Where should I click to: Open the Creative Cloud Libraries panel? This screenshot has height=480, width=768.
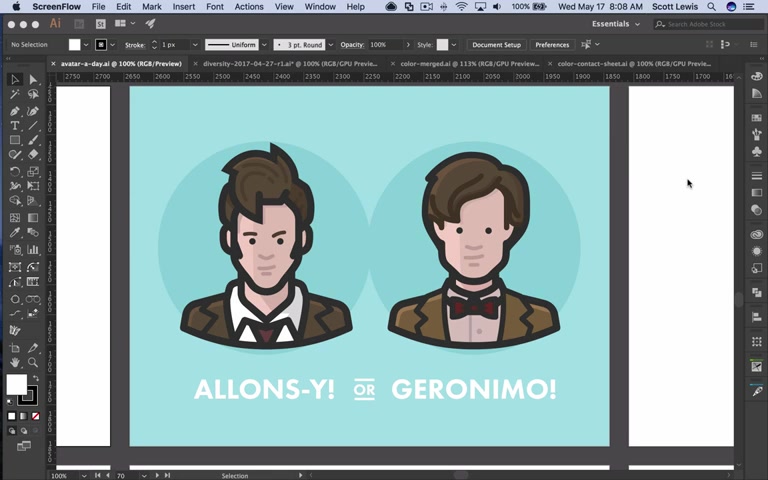pos(757,235)
